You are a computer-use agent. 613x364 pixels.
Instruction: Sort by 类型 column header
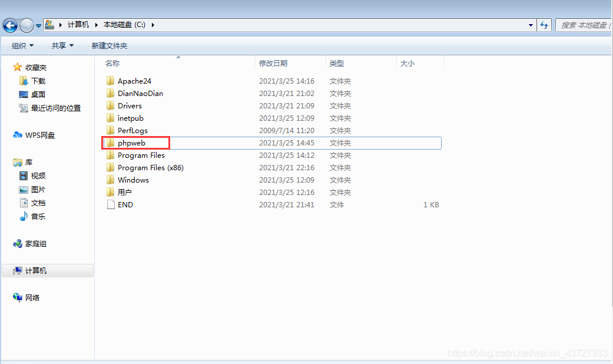click(337, 64)
